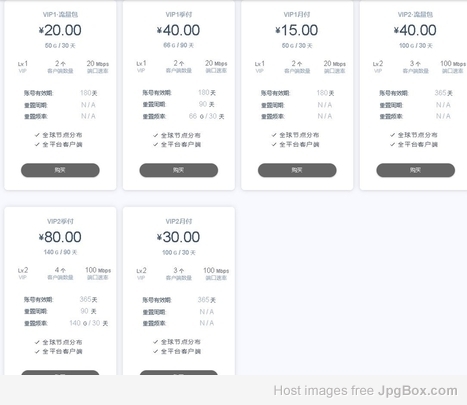Click the partially visible buy button under ¥80.00

[x=60, y=372]
